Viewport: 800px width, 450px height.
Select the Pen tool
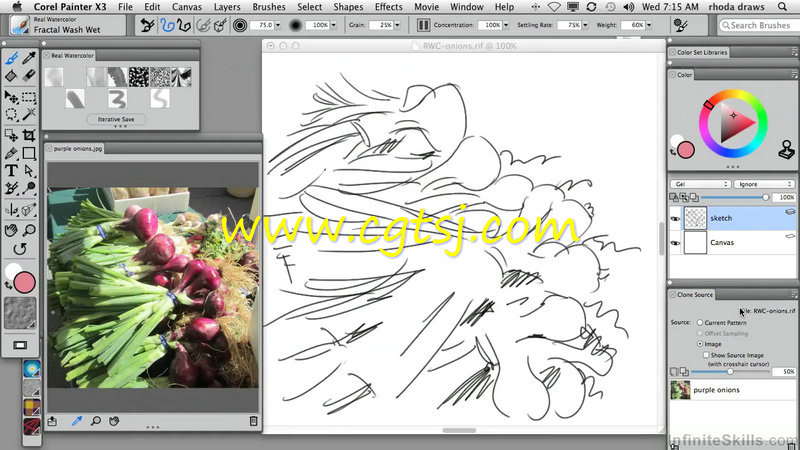point(11,153)
